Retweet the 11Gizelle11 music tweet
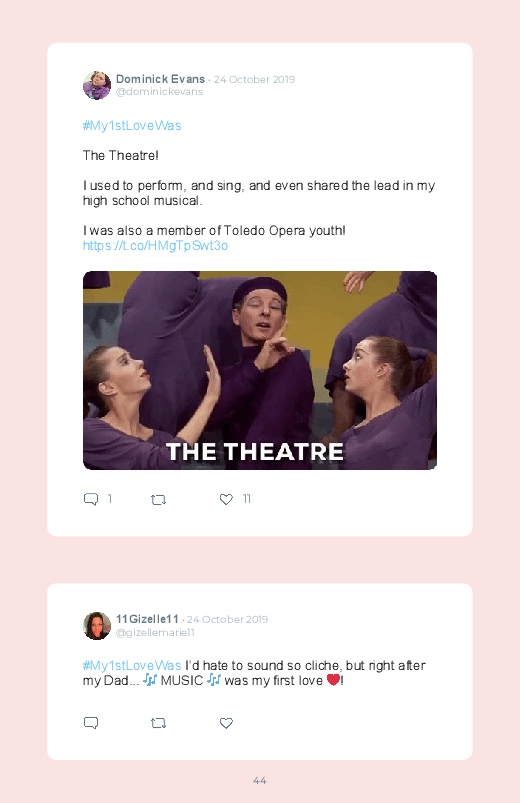The image size is (520, 803). pos(158,723)
